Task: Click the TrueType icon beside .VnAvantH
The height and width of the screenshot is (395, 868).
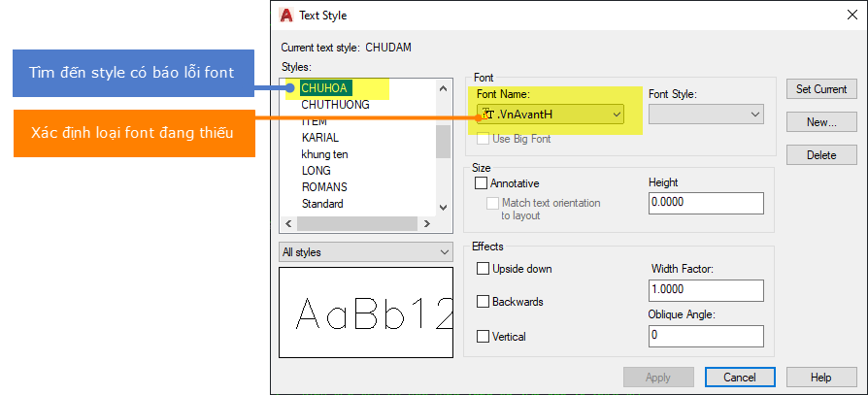Action: tap(487, 115)
